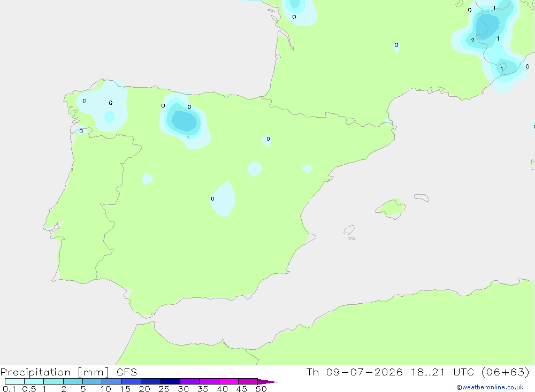Click the '(06+63)' model run text
Viewport: 535px width, 392px height.
(506, 372)
